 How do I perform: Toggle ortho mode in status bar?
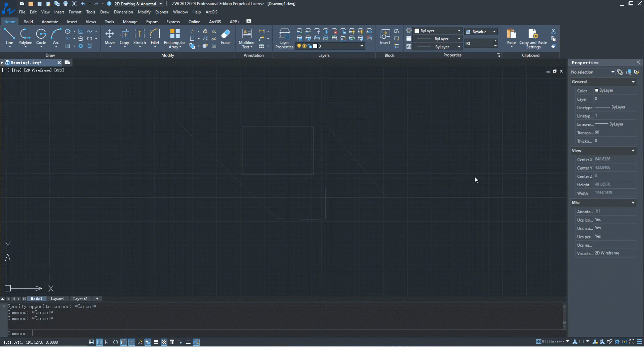108,342
